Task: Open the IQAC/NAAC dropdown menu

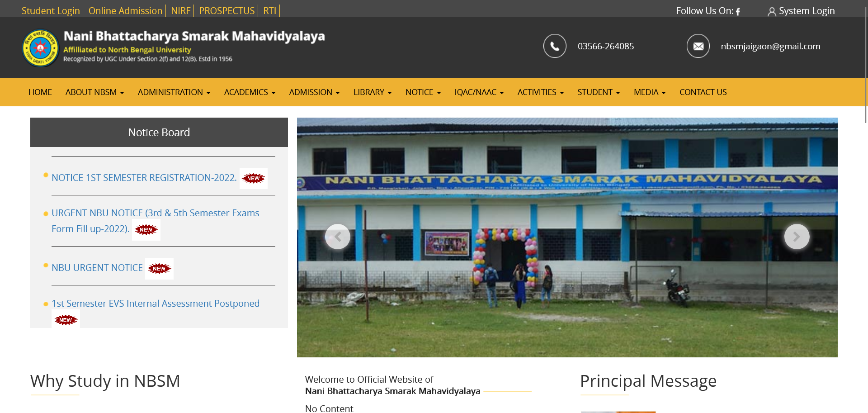Action: tap(479, 92)
